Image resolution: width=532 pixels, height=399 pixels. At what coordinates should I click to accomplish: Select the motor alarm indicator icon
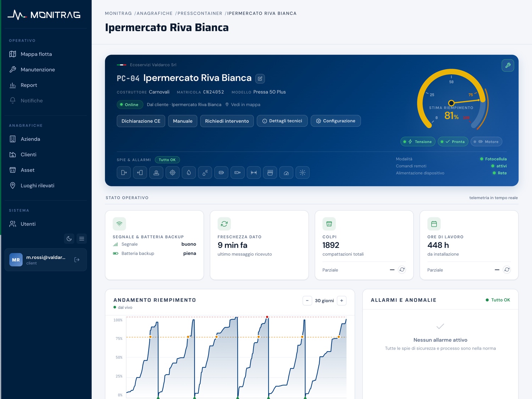[x=221, y=173]
